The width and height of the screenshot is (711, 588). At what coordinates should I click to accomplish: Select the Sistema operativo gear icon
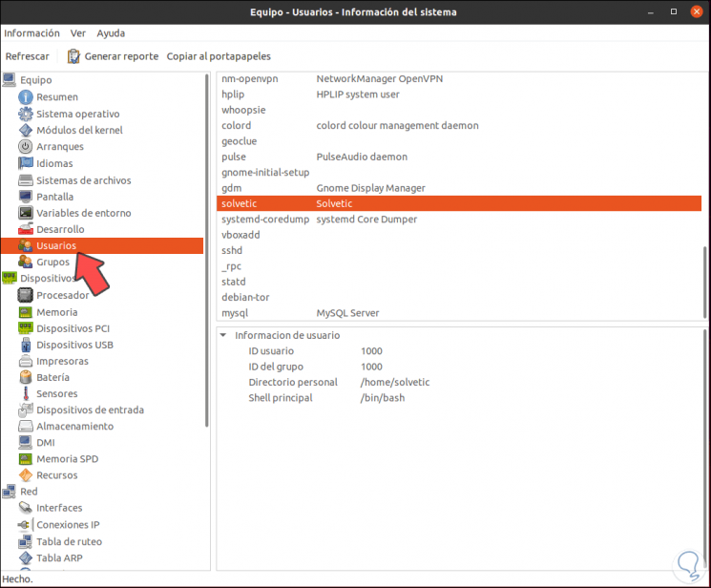coord(26,114)
